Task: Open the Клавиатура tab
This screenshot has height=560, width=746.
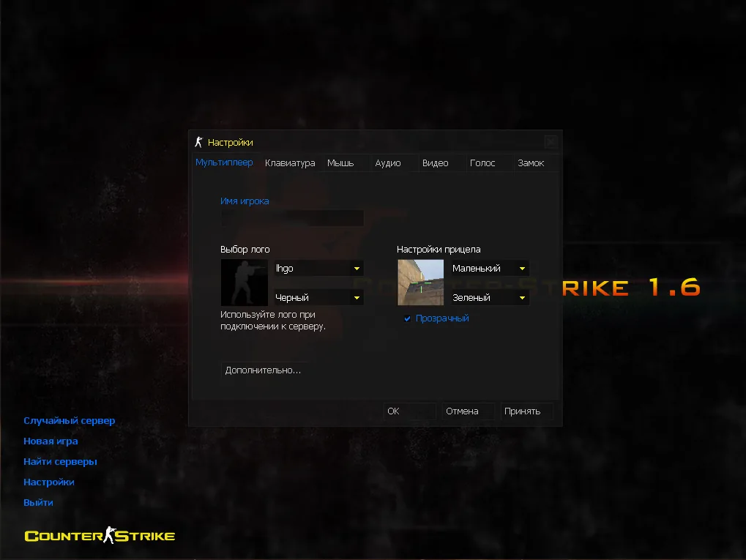Action: point(290,163)
